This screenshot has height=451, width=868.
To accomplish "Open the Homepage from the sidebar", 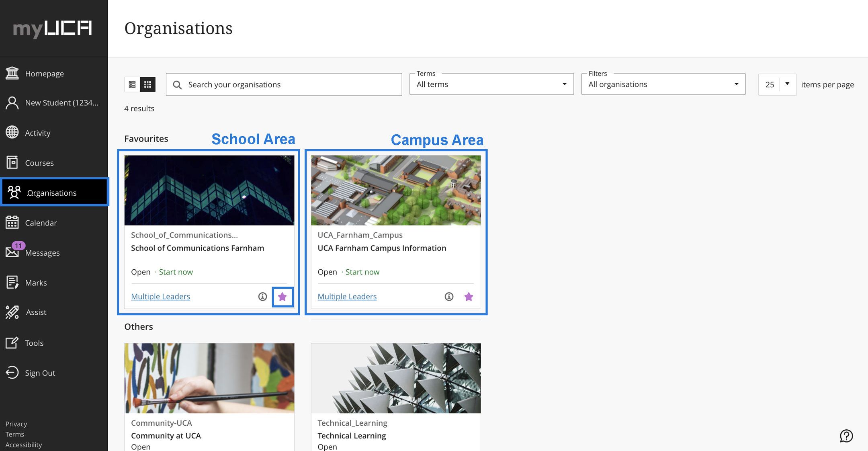I will 44,73.
